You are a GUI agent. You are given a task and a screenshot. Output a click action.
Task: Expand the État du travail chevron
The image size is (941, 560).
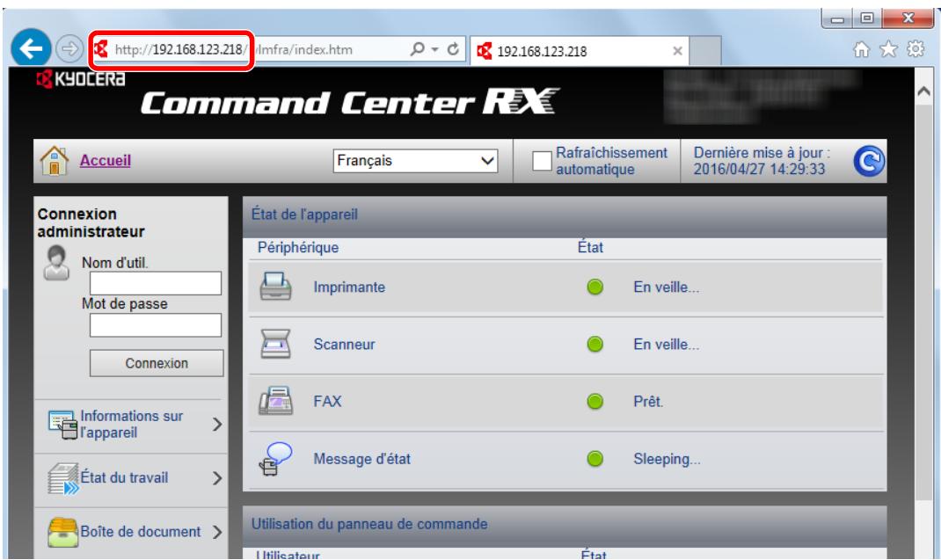(x=217, y=478)
